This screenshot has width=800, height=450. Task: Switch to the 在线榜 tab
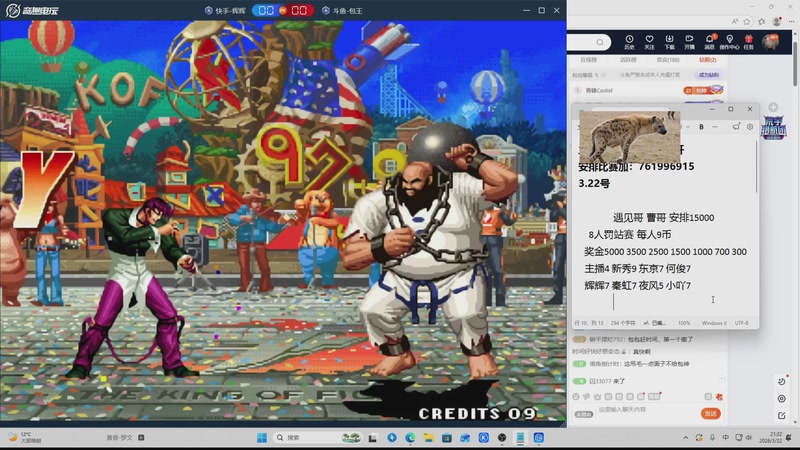pyautogui.click(x=588, y=60)
